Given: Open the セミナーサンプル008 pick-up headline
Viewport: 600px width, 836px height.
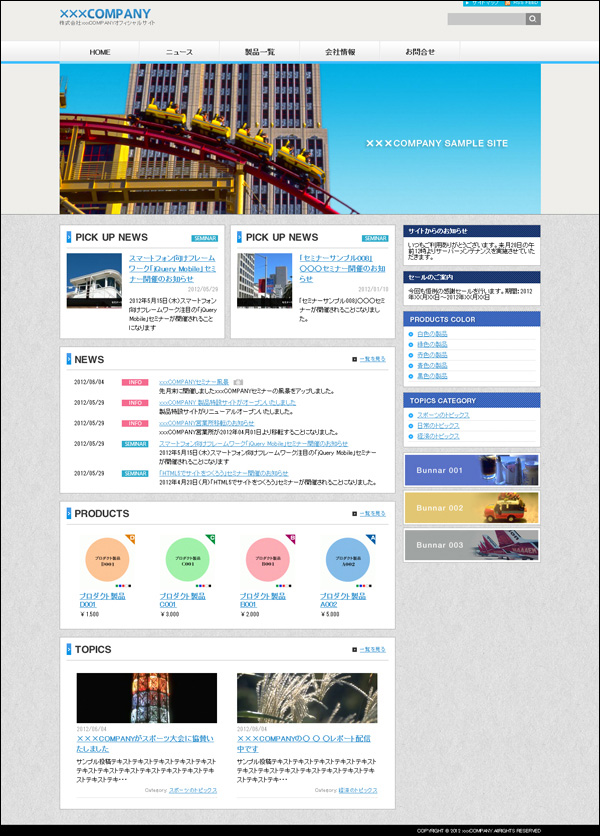Looking at the screenshot, I should (342, 268).
